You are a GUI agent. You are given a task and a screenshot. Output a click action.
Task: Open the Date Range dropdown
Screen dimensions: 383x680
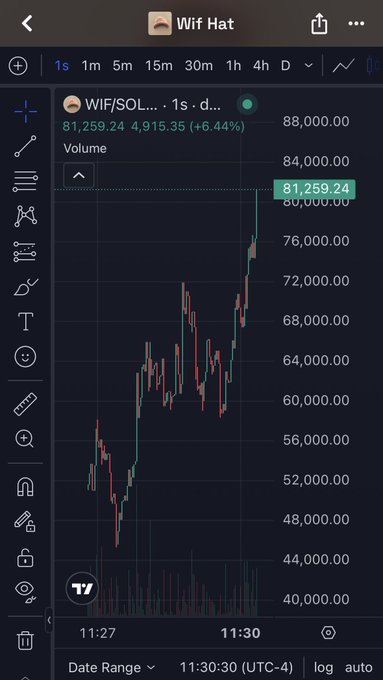coord(111,667)
